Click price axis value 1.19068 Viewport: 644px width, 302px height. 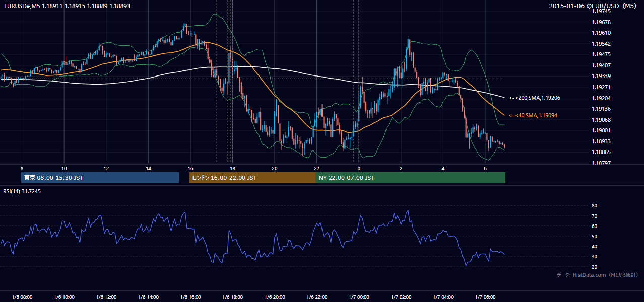pyautogui.click(x=602, y=120)
